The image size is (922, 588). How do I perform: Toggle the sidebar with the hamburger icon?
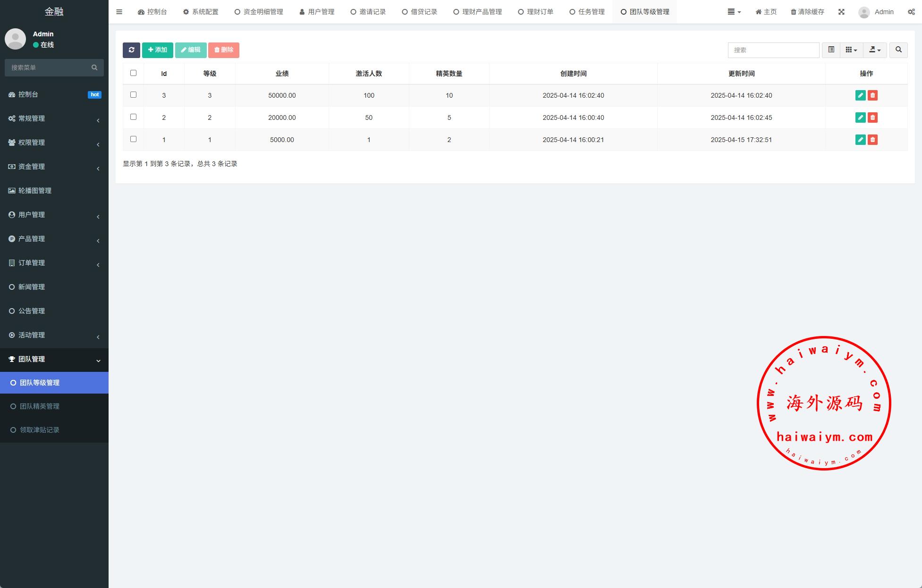coord(119,12)
